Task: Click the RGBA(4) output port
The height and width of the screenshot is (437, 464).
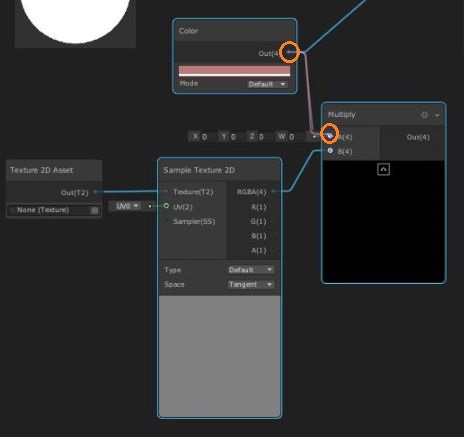Action: (273, 191)
